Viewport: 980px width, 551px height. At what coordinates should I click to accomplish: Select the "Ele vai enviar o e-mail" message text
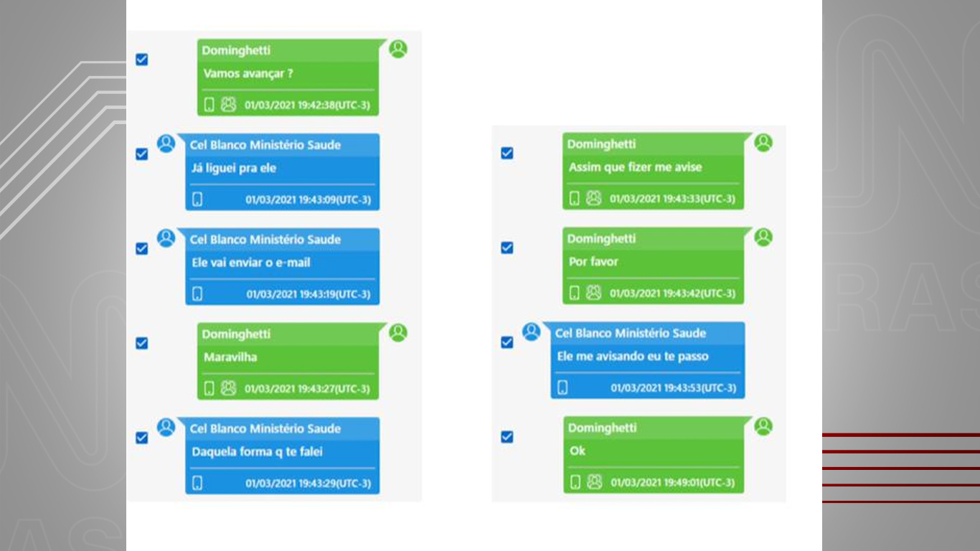251,263
